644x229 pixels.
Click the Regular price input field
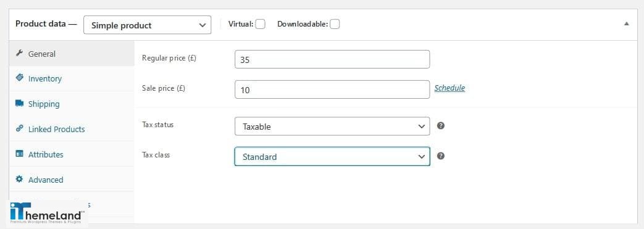coord(332,59)
